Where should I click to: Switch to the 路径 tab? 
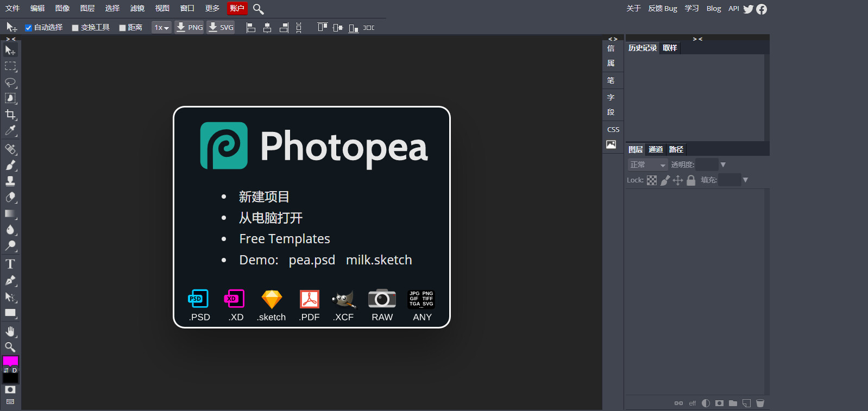676,150
